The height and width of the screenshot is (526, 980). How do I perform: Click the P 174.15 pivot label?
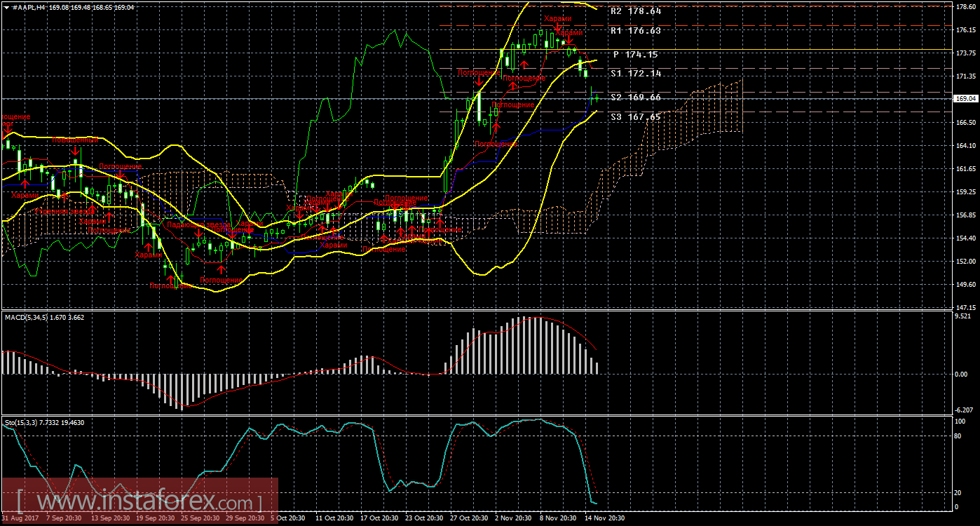pyautogui.click(x=635, y=55)
